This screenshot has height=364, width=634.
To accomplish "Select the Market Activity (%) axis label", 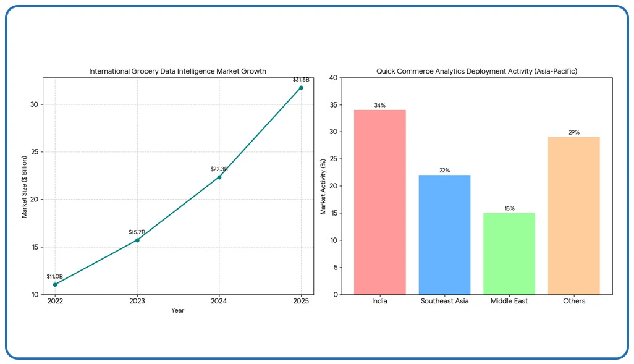I will [323, 186].
